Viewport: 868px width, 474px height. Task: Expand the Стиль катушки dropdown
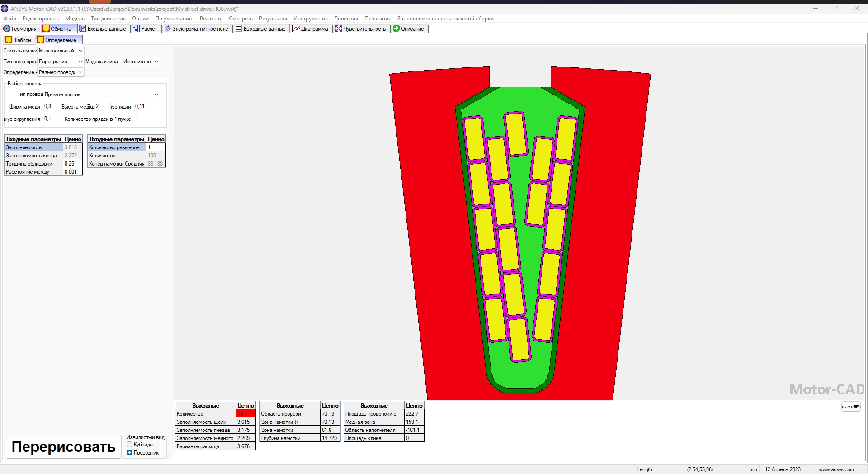(x=80, y=51)
